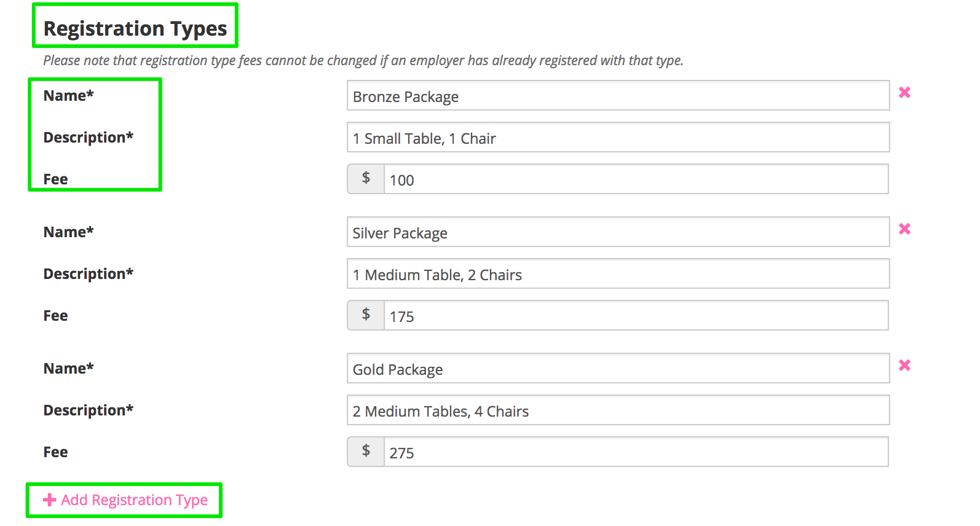Click the Registration Types heading
The image size is (980, 526).
pos(135,28)
